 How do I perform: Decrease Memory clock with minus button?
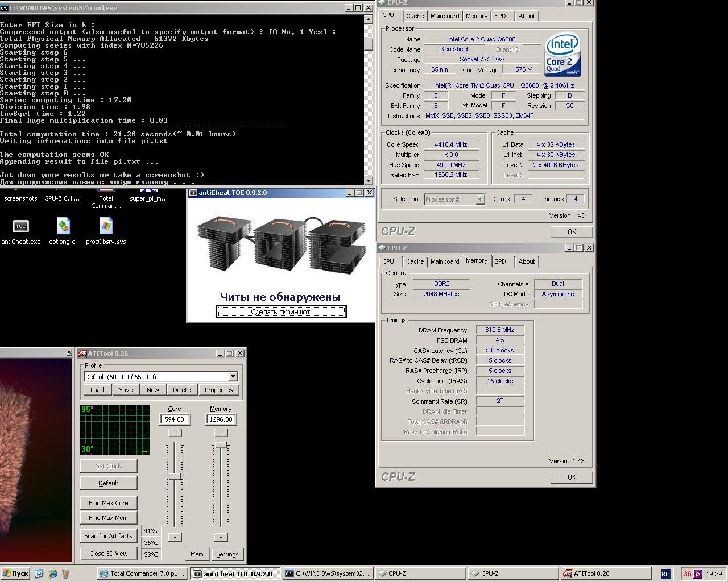[221, 537]
